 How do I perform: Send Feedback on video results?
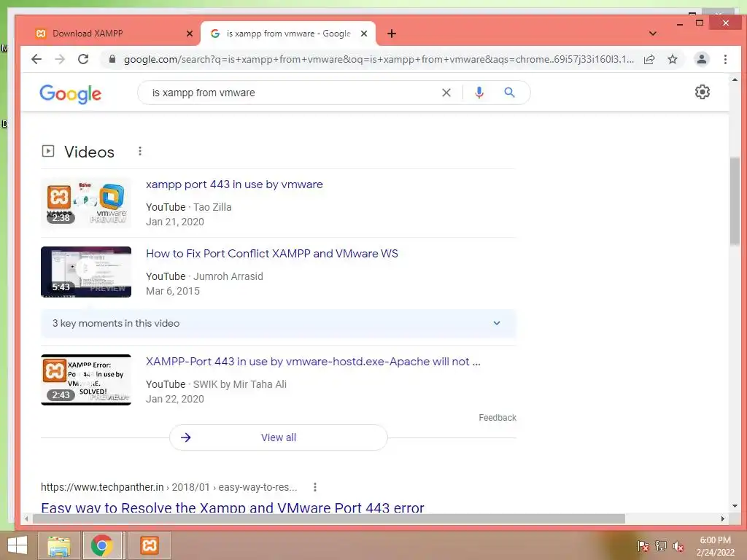pyautogui.click(x=498, y=418)
